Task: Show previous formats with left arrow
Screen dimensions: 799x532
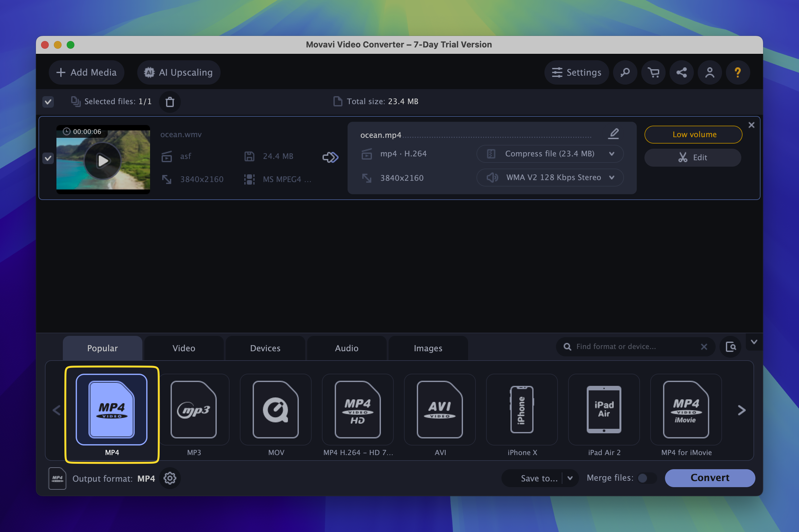Action: coord(57,410)
